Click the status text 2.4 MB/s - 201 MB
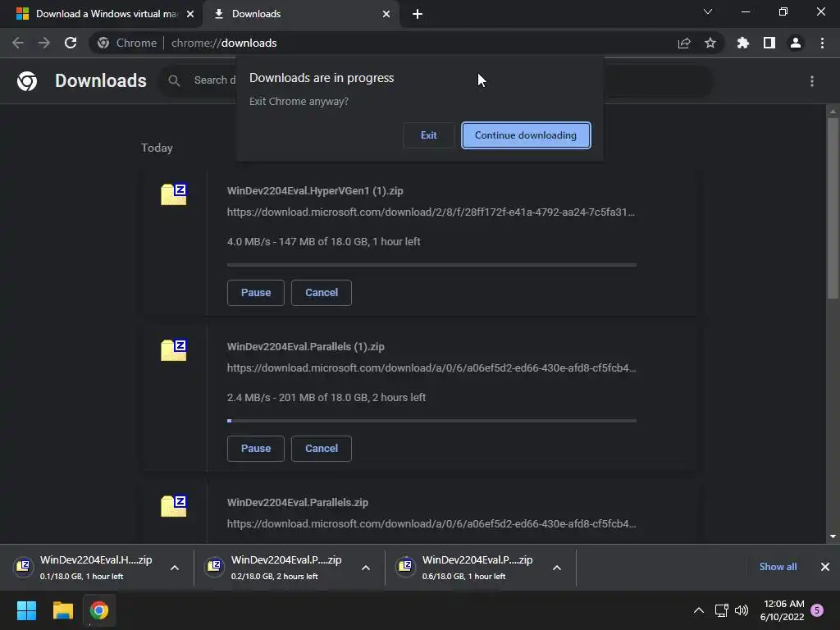The height and width of the screenshot is (630, 840). (326, 398)
